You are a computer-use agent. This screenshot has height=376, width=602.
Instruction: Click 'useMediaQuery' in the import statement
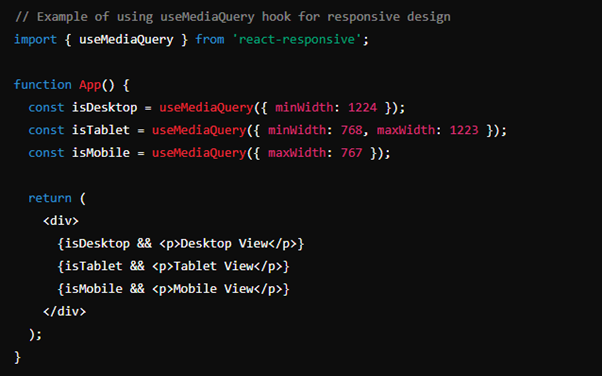126,40
